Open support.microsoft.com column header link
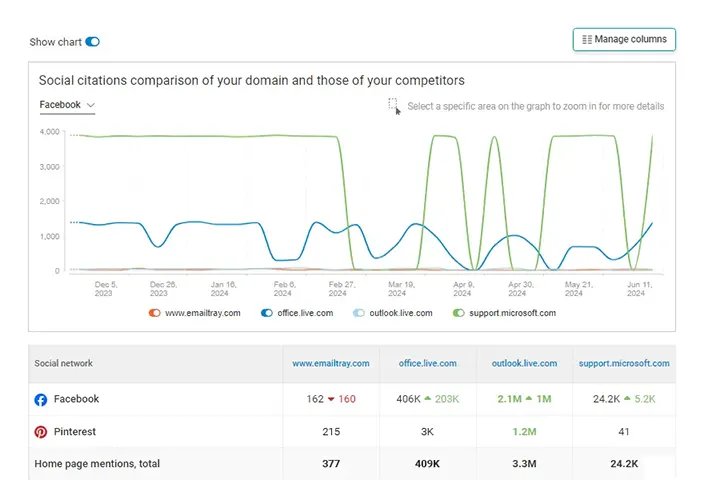The width and height of the screenshot is (704, 480). (x=624, y=363)
